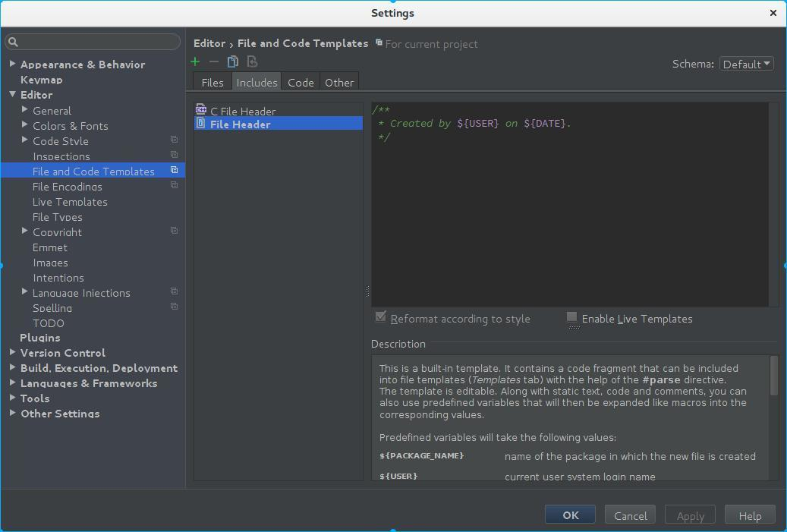Viewport: 787px width, 532px height.
Task: Switch to the Code tab
Action: click(x=301, y=82)
